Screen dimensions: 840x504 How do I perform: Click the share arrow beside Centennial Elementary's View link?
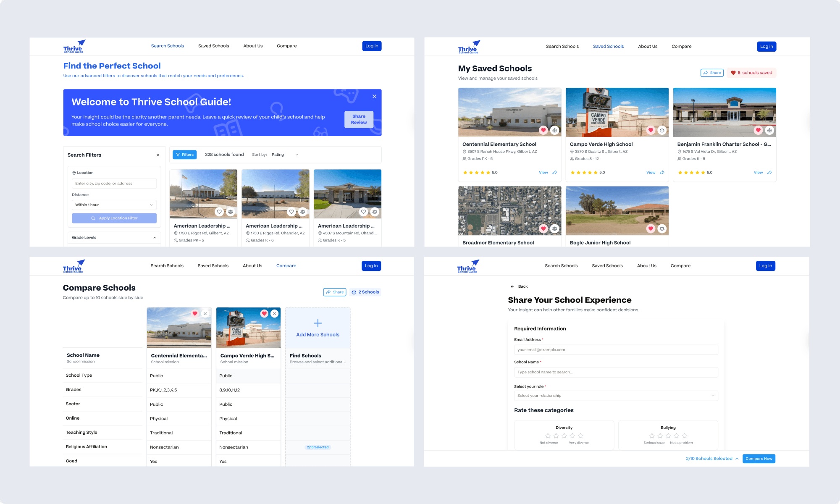[x=555, y=172]
